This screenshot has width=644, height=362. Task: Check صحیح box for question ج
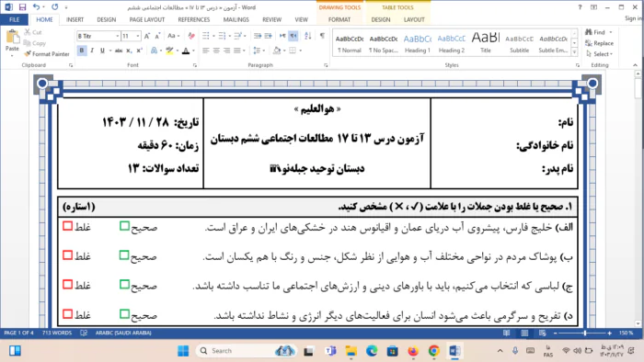point(124,284)
